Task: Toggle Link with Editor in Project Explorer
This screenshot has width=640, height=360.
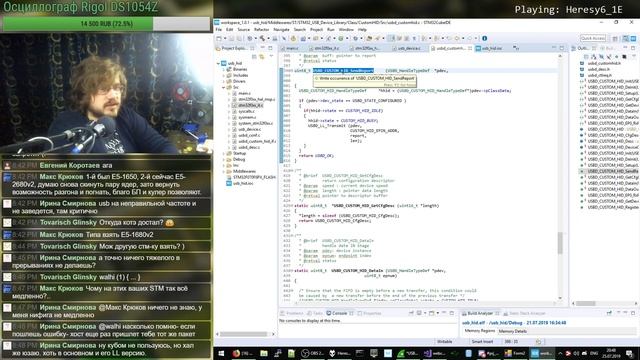Action: click(262, 56)
